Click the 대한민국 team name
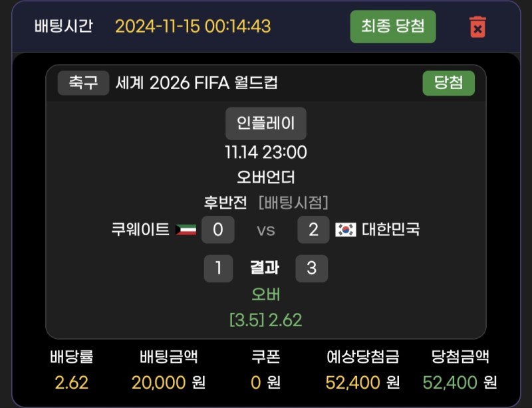This screenshot has height=408, width=532. [x=391, y=230]
